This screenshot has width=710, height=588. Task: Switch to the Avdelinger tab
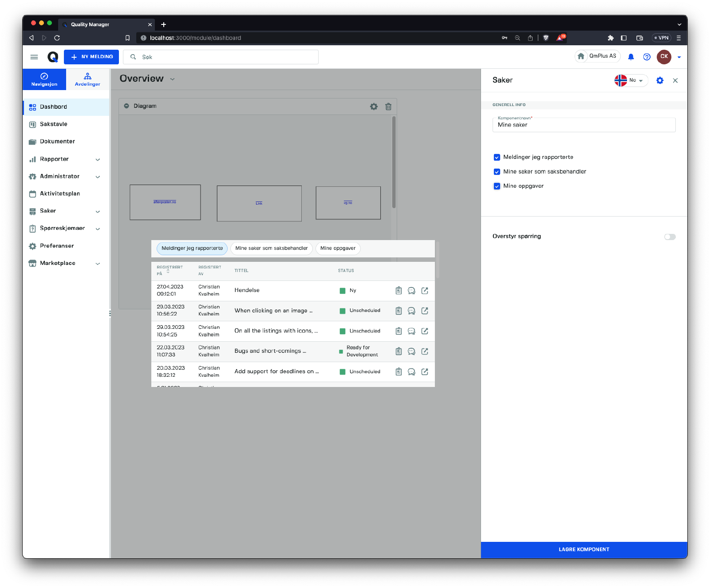(x=87, y=79)
